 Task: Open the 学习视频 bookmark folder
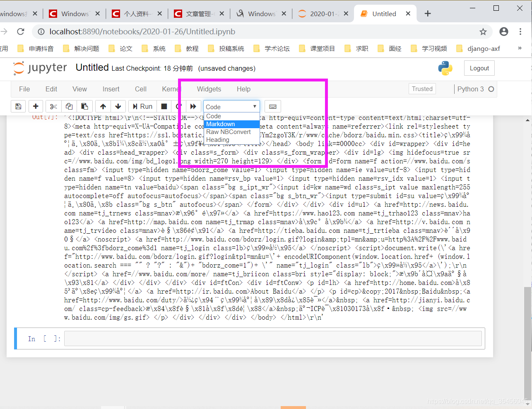429,48
